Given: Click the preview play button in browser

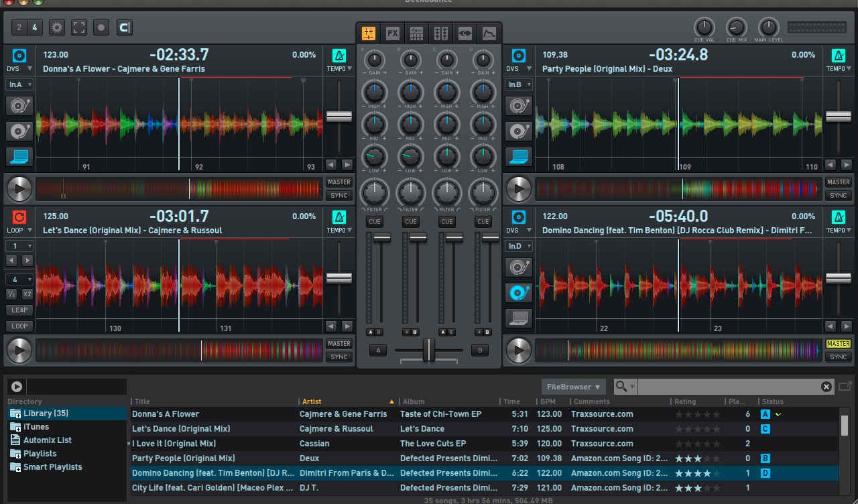Looking at the screenshot, I should [x=17, y=387].
